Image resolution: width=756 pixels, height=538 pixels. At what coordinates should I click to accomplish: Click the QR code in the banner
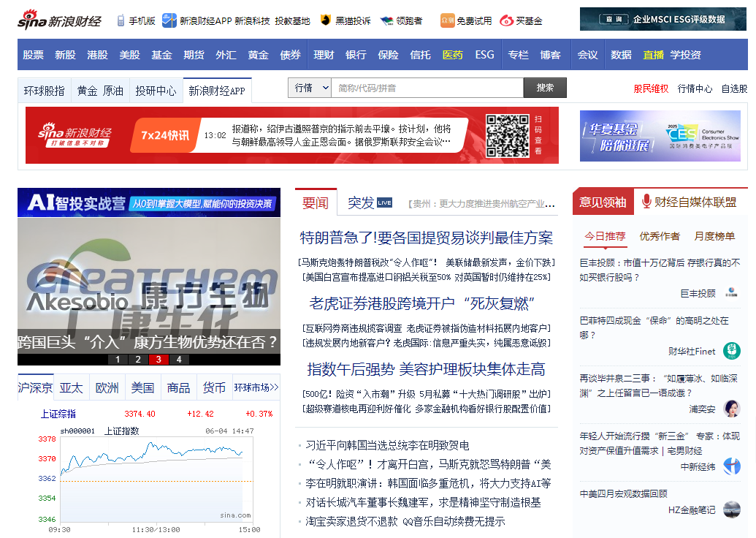coord(507,135)
